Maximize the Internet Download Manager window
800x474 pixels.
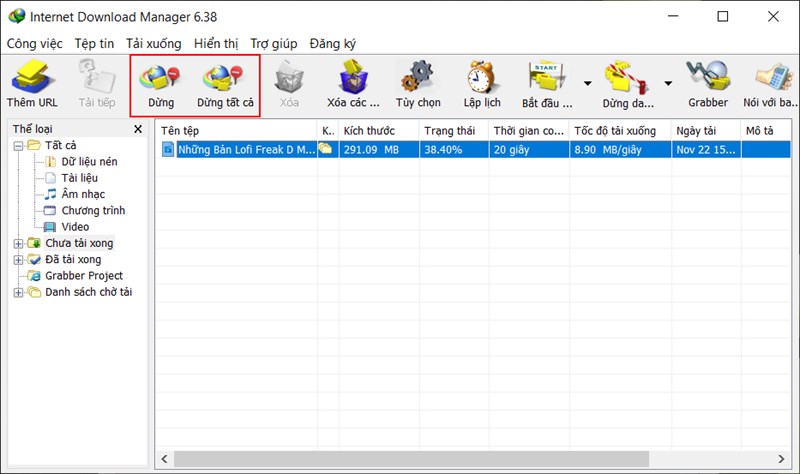point(722,16)
